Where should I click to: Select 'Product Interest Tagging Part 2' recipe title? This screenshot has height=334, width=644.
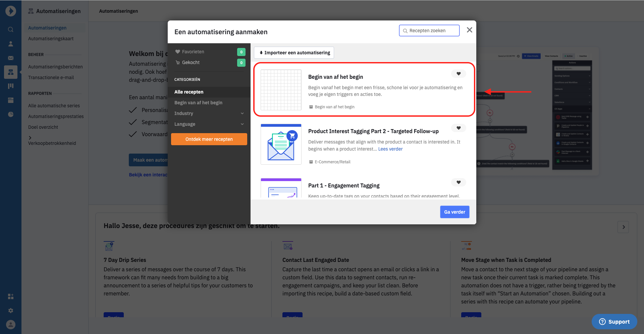coord(373,131)
